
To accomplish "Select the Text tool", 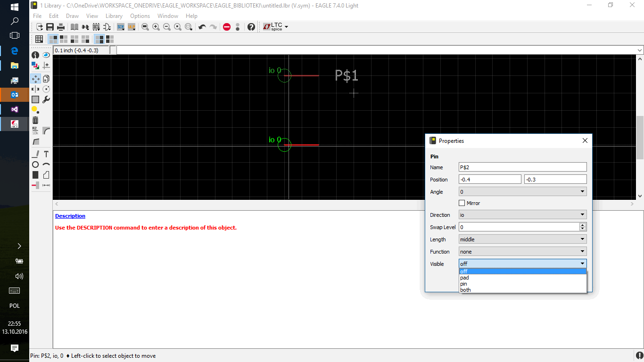I will click(46, 154).
